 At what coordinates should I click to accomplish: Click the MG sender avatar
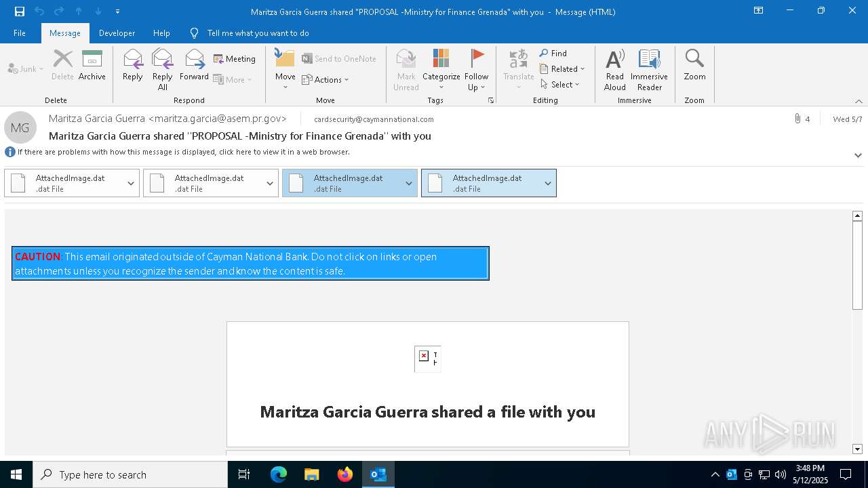pos(20,127)
